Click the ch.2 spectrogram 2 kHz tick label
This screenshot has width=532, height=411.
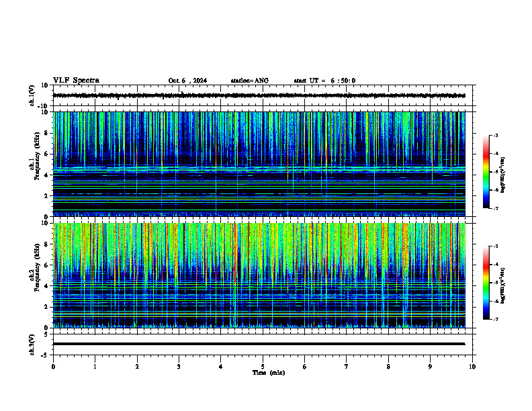(x=46, y=307)
